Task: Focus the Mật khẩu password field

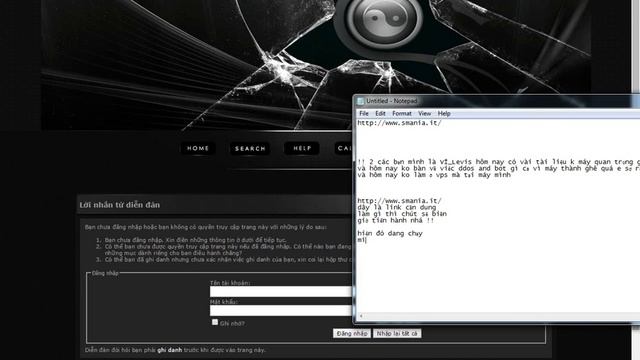Action: point(281,311)
